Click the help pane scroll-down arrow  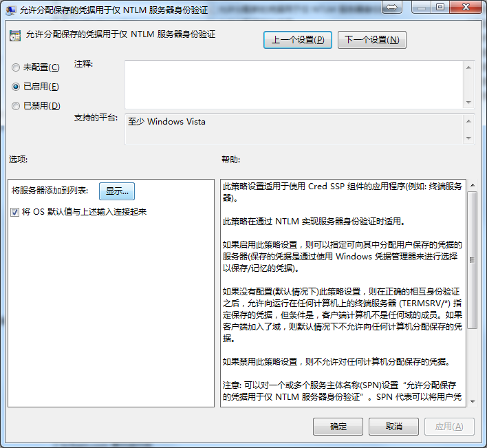472,401
